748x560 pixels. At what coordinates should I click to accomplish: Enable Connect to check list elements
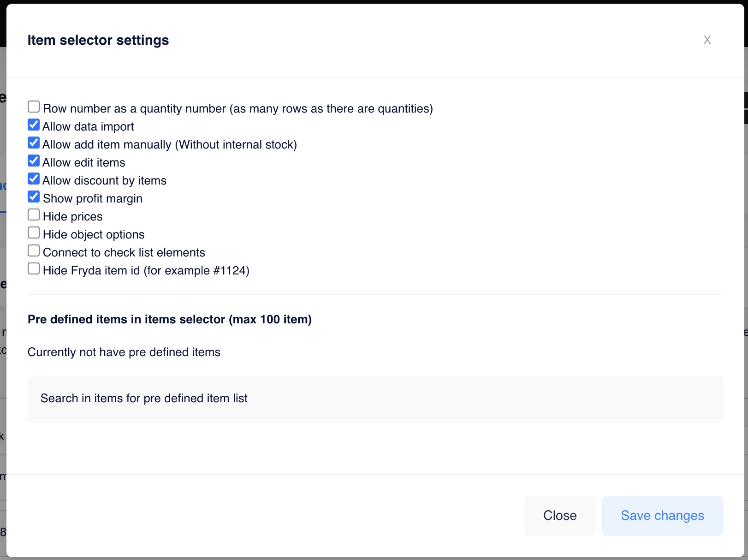coord(34,251)
